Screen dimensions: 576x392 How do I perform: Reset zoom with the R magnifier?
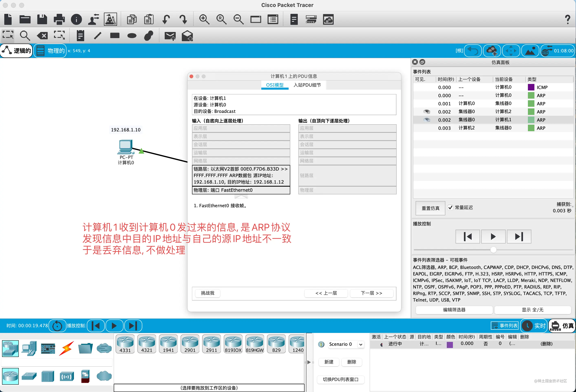221,19
